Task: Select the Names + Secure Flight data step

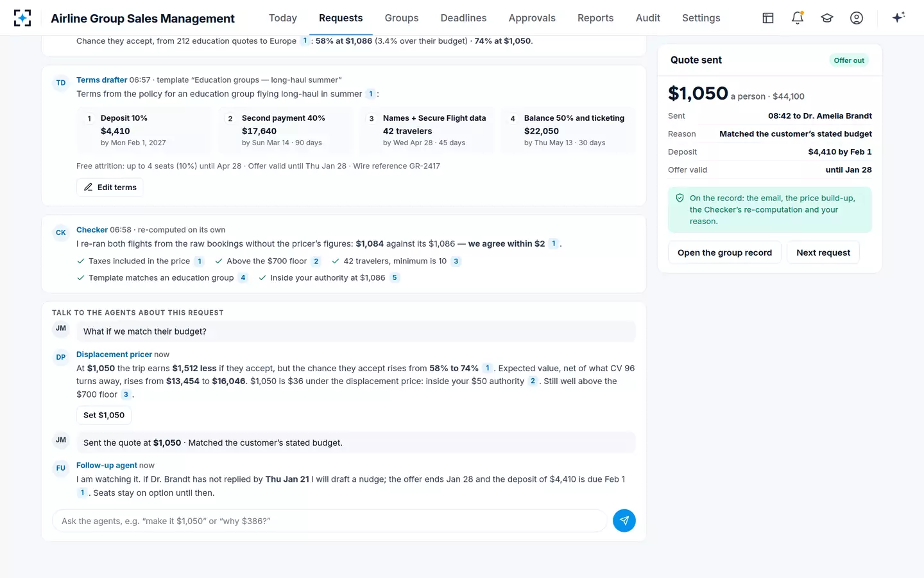Action: pos(426,130)
